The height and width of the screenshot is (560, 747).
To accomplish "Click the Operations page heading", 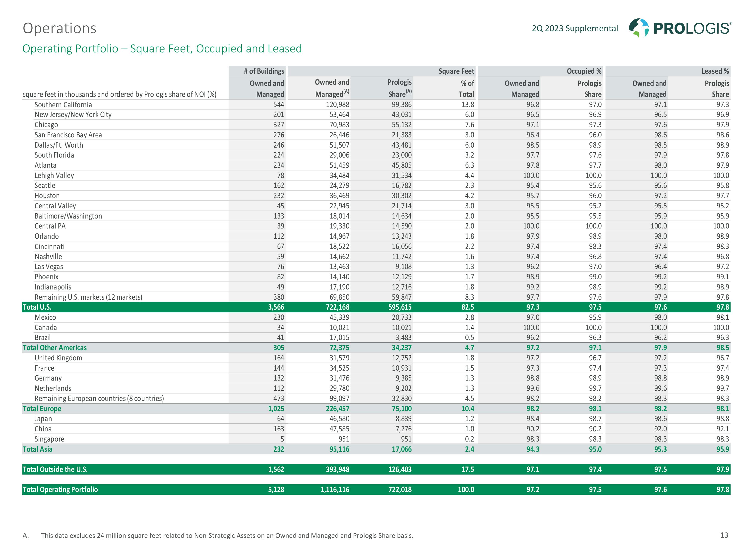I will pyautogui.click(x=60, y=28).
